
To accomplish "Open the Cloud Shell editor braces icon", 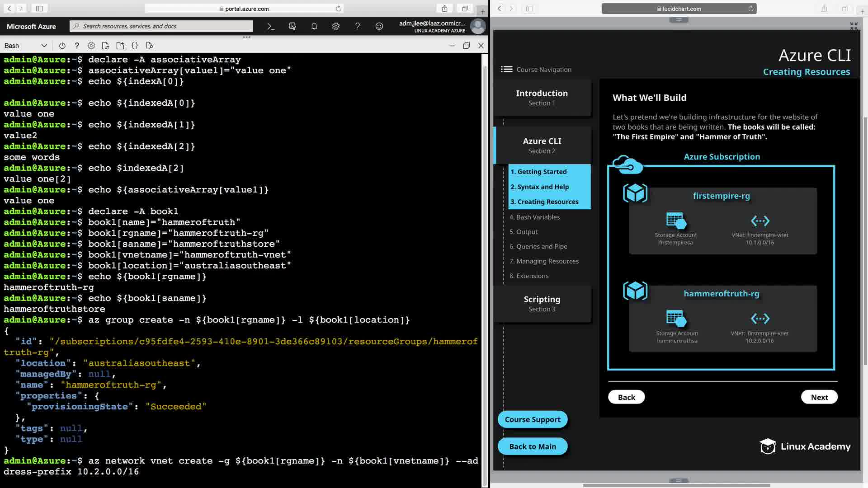I will pyautogui.click(x=135, y=46).
